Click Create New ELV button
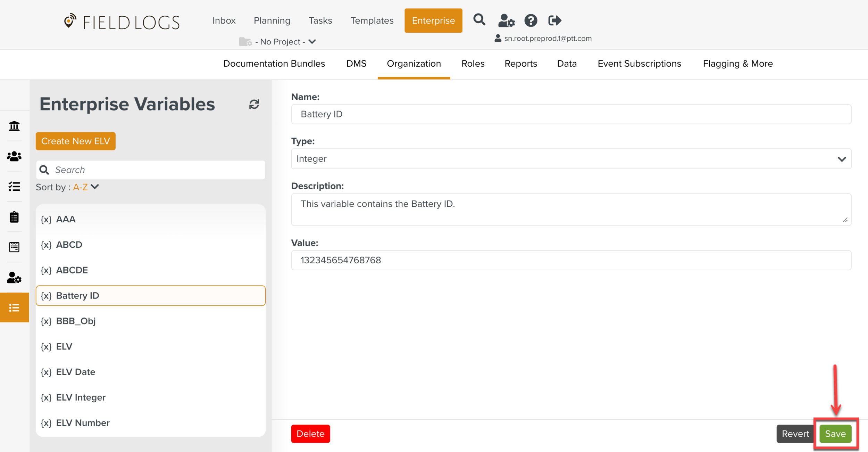 pos(75,141)
